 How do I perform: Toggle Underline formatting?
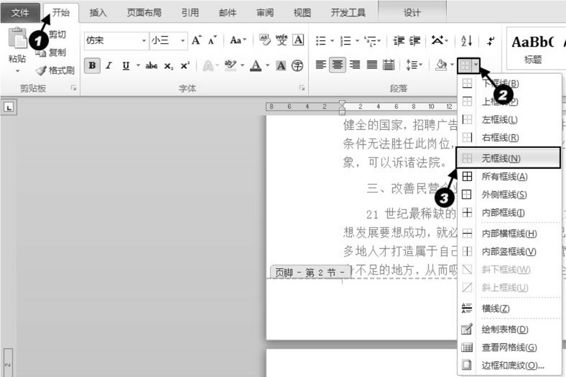(x=126, y=66)
